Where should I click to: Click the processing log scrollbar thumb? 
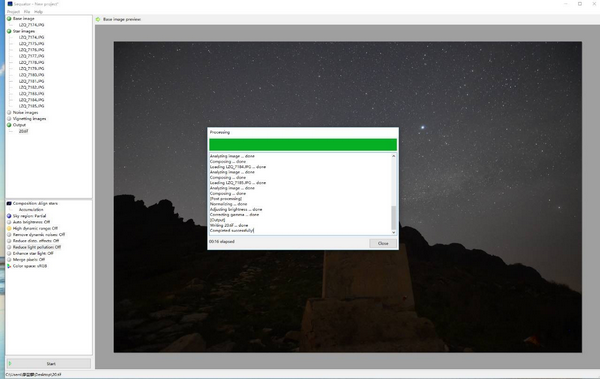pos(393,217)
